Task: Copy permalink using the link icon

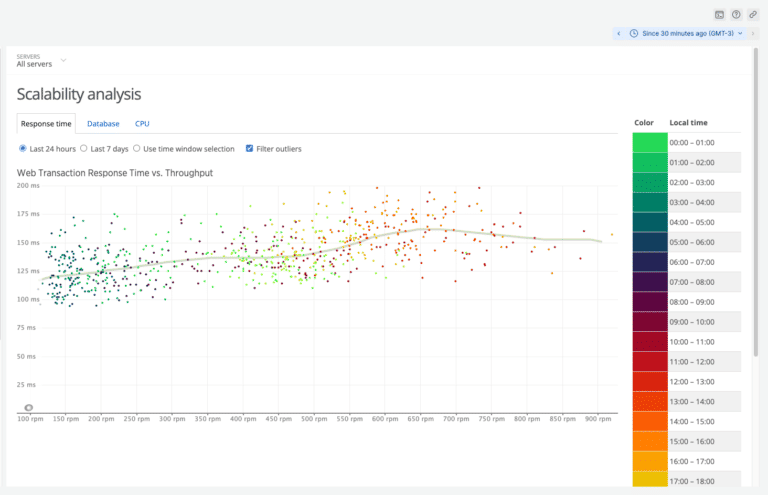Action: [753, 15]
